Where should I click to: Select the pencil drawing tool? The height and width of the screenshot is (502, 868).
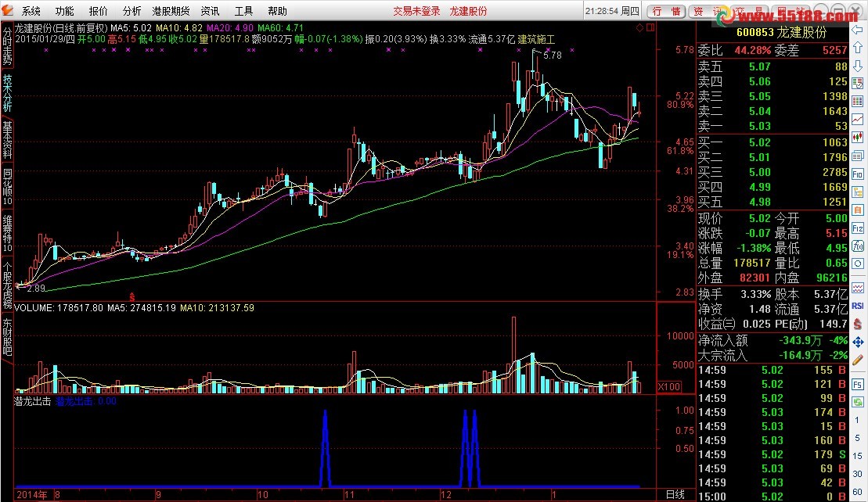[x=858, y=360]
